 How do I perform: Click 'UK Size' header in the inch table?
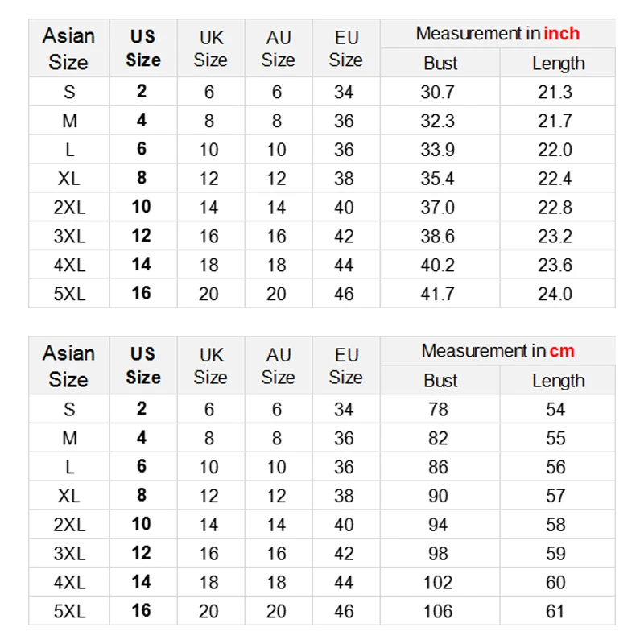click(x=210, y=48)
